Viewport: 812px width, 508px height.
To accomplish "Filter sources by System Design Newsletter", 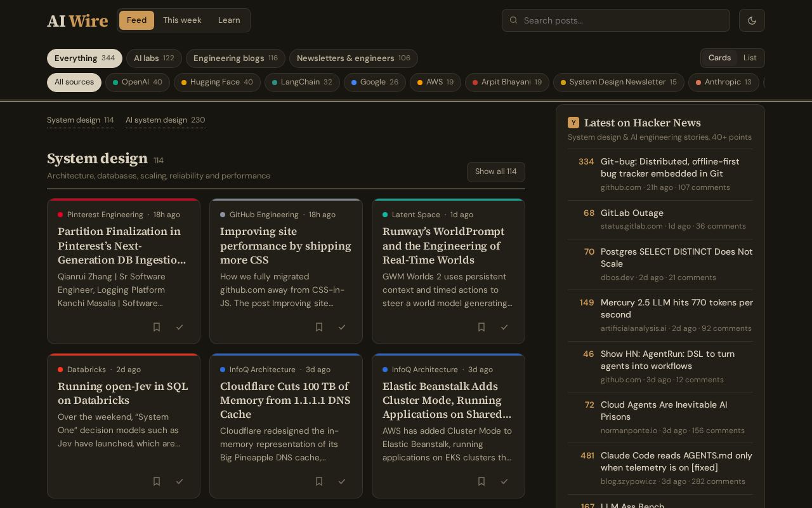I will (619, 83).
